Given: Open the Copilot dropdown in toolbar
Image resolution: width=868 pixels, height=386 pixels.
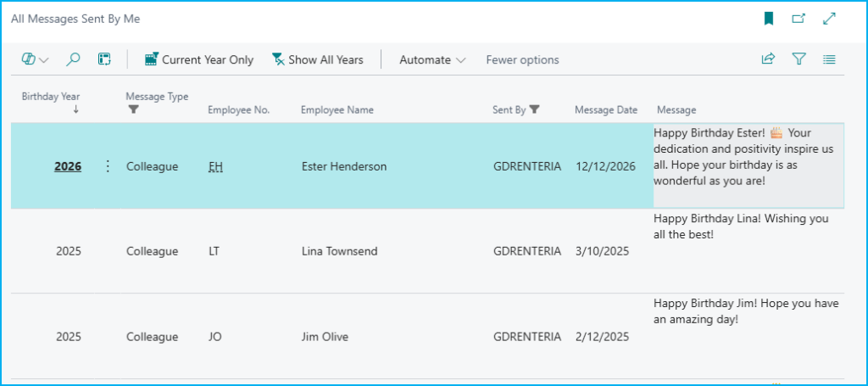Looking at the screenshot, I should (x=35, y=59).
